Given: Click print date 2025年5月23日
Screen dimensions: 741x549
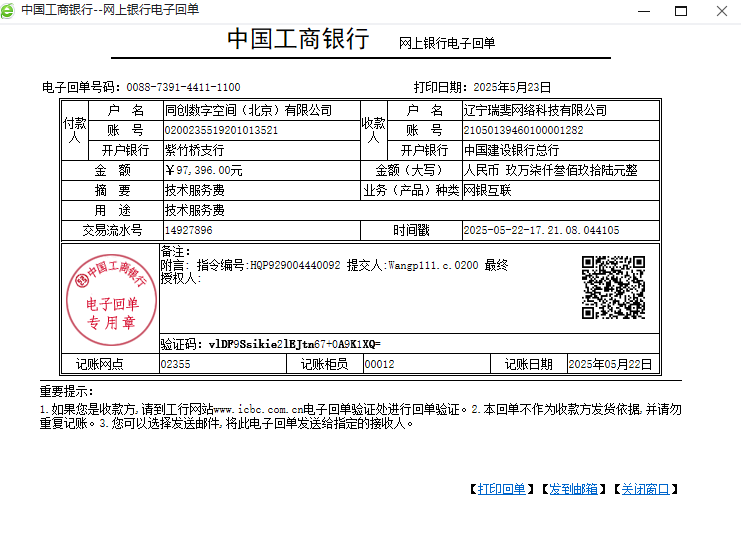Looking at the screenshot, I should click(x=512, y=87).
